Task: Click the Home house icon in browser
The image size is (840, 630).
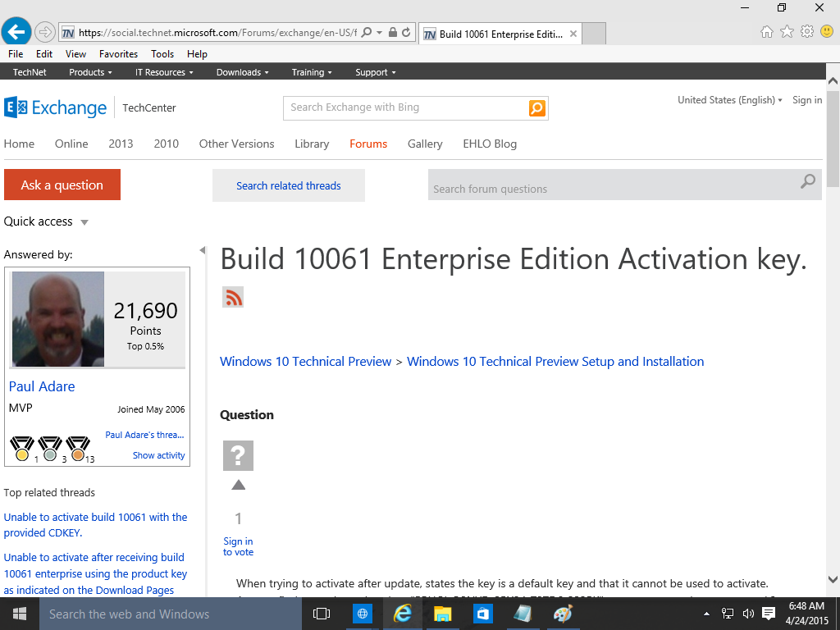Action: click(x=767, y=32)
